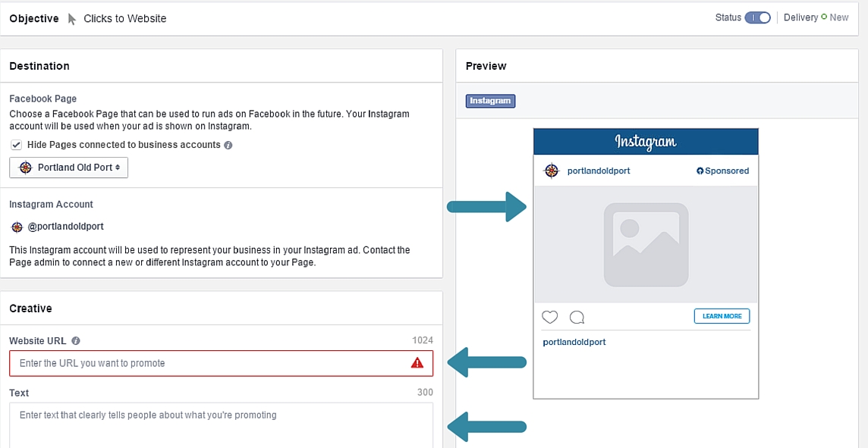This screenshot has height=448, width=868.
Task: Click portlandoldport caption name below like icon
Action: [574, 343]
